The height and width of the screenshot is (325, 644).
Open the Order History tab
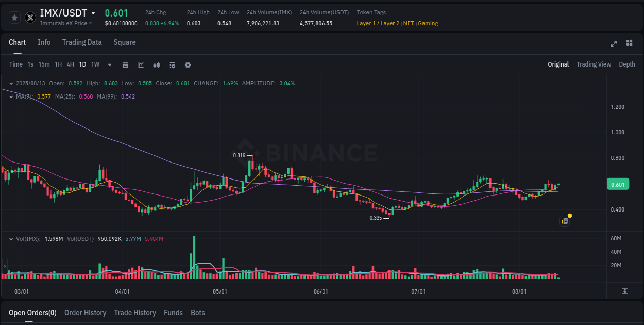pos(85,313)
